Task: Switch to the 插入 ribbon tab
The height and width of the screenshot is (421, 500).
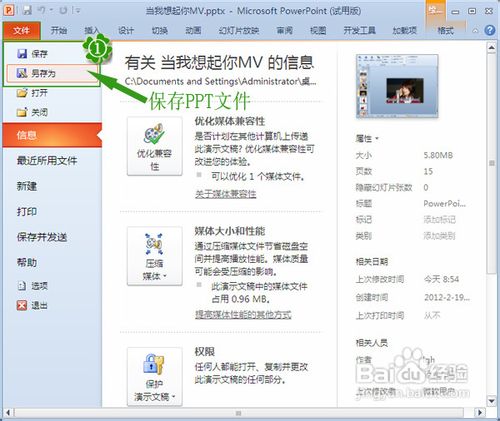Action: point(92,31)
